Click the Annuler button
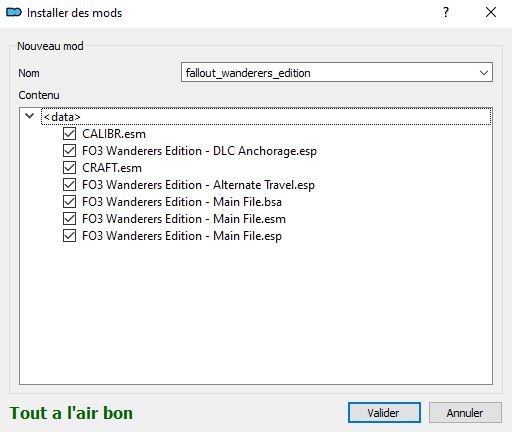 pos(465,413)
